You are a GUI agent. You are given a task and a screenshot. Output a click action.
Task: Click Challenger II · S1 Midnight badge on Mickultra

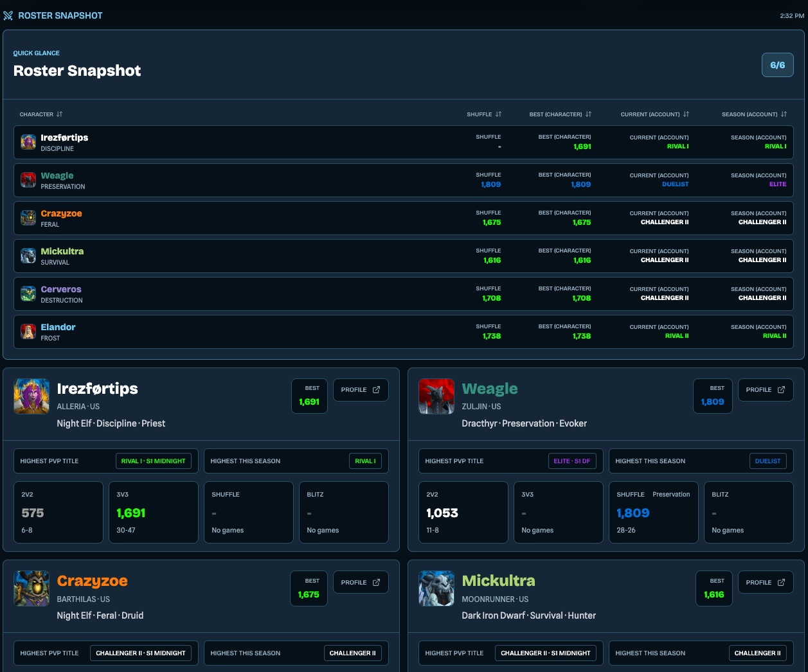tap(546, 653)
